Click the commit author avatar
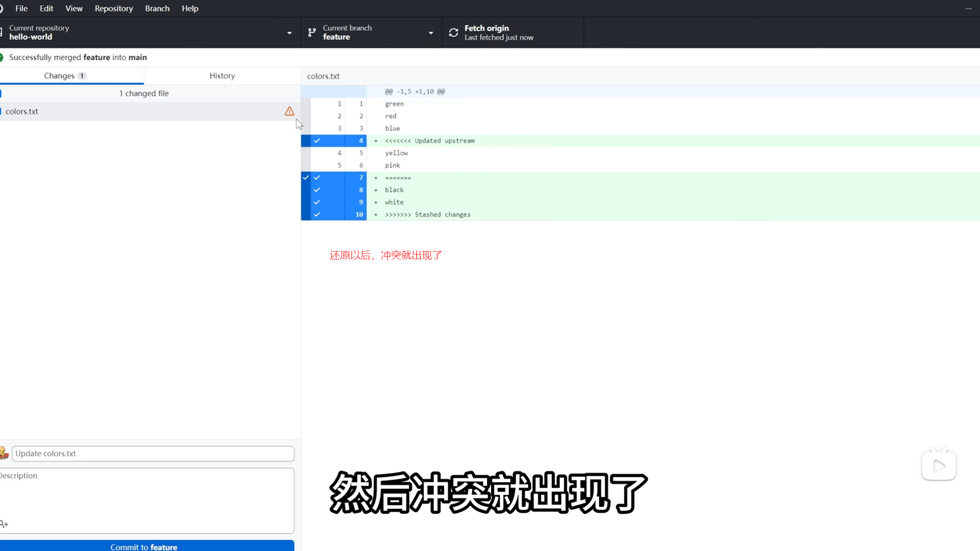980x551 pixels. (4, 453)
